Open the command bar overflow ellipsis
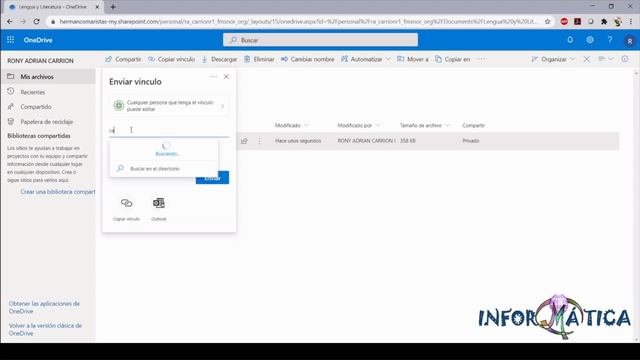 482,59
